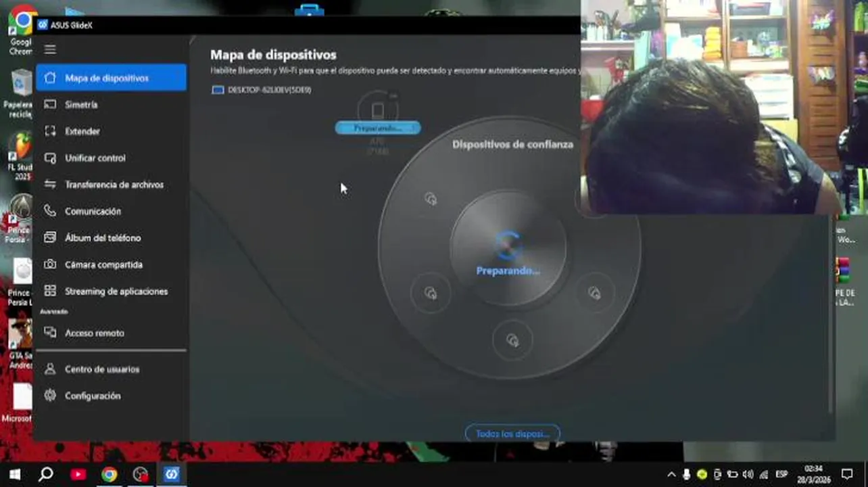Click the taskbar search magnifier
This screenshot has width=868, height=487.
click(x=46, y=474)
